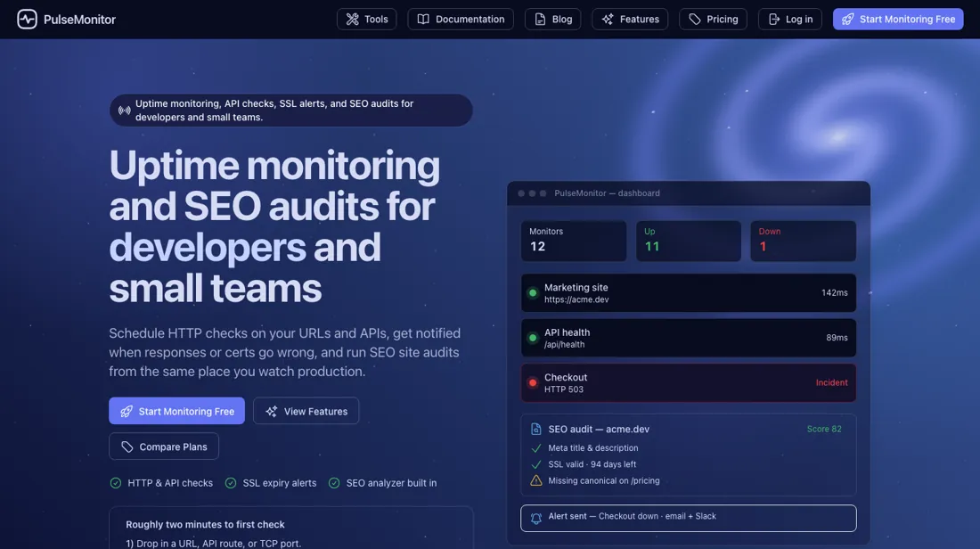Image resolution: width=980 pixels, height=549 pixels.
Task: Click the Up 11 stat card
Action: pyautogui.click(x=689, y=241)
